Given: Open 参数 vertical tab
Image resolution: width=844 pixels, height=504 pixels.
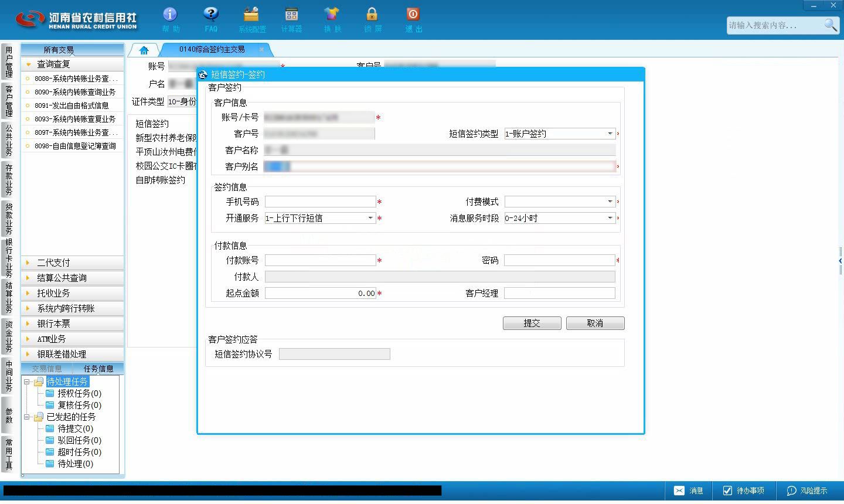Looking at the screenshot, I should click(9, 415).
